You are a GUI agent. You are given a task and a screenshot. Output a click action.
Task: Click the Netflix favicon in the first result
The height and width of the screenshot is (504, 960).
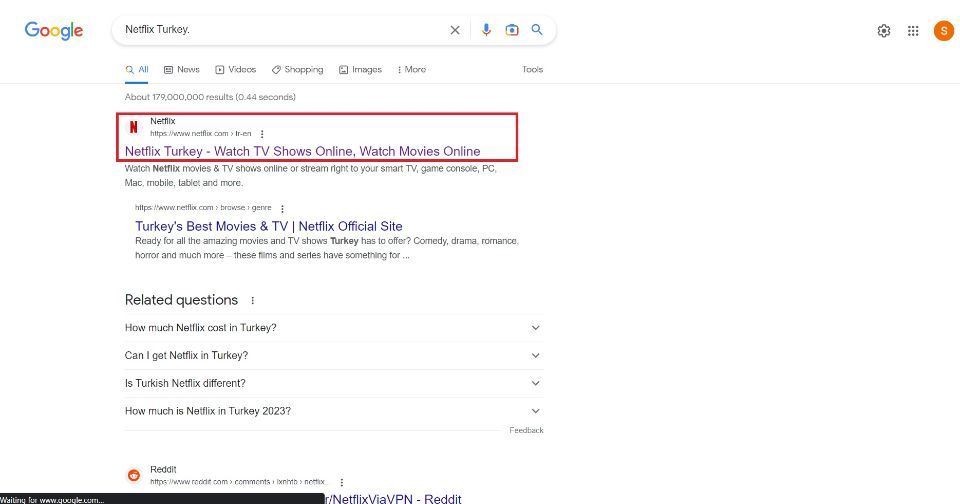pyautogui.click(x=133, y=127)
